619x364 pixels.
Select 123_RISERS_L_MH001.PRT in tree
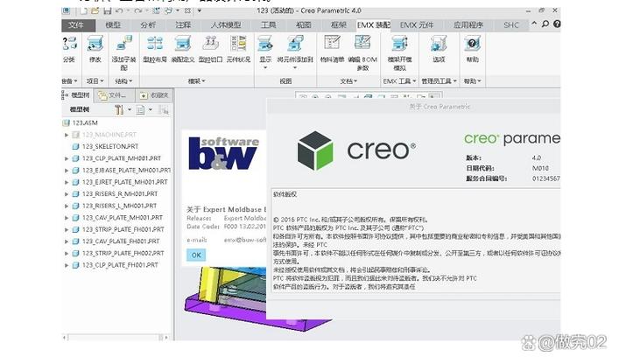[115, 206]
